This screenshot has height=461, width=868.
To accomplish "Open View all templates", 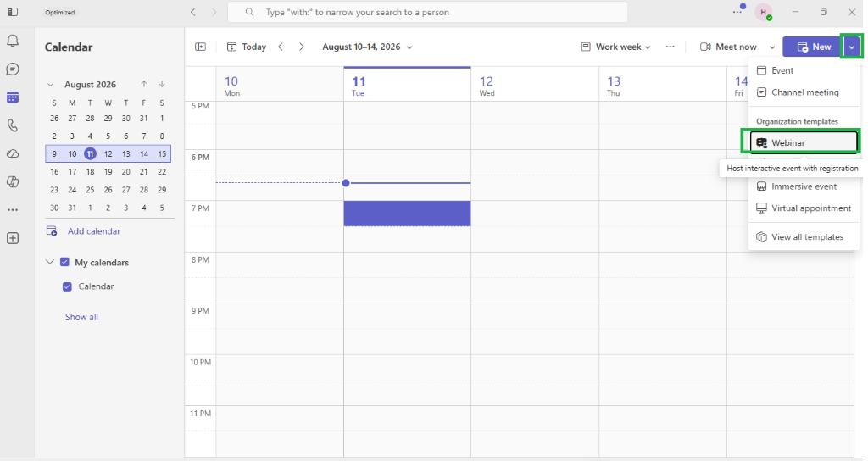I will [804, 237].
